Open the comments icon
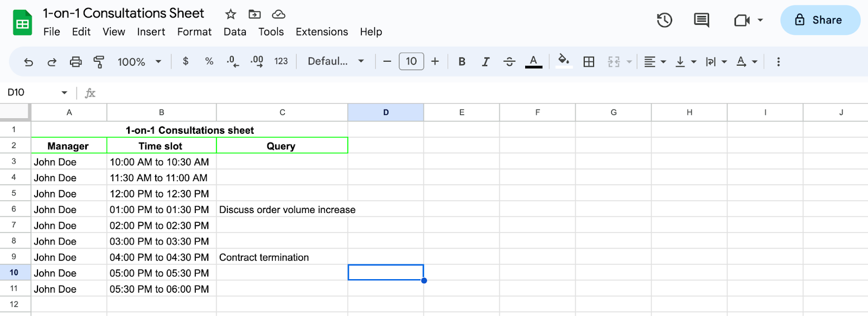The image size is (868, 316). (x=701, y=21)
